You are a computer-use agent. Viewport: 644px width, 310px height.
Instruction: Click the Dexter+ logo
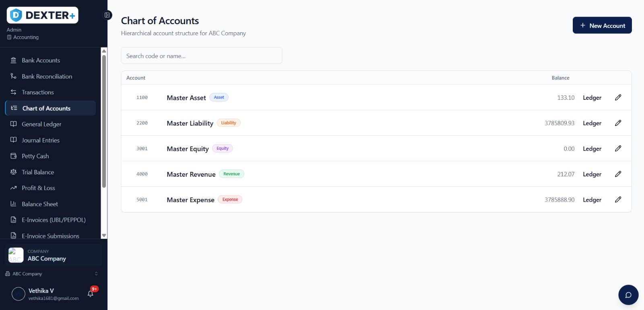click(x=42, y=15)
